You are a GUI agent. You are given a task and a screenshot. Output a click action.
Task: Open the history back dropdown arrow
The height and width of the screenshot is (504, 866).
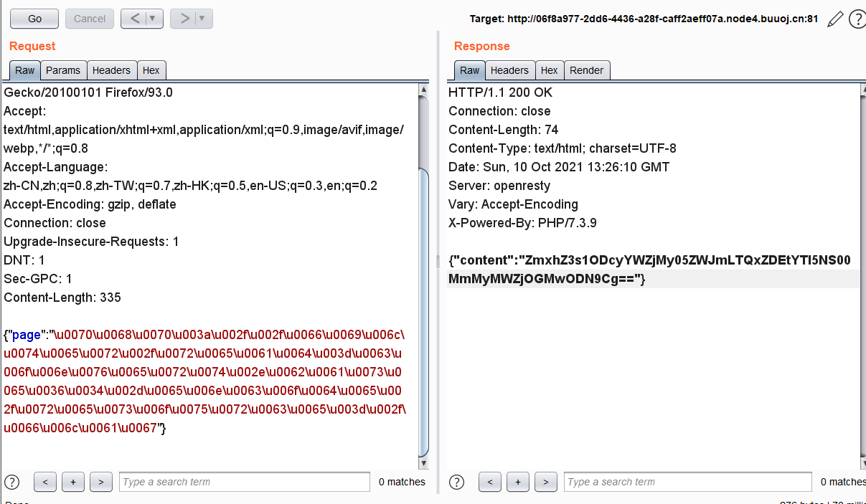pos(153,19)
